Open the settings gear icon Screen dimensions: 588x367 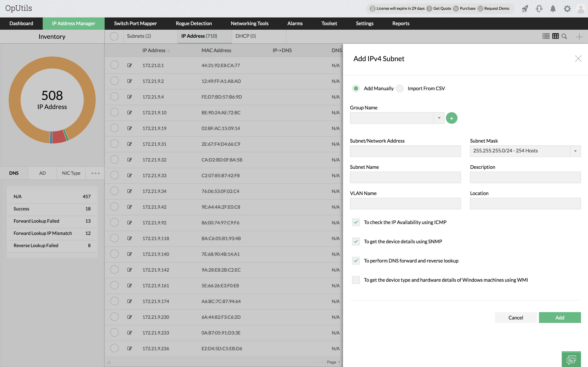pyautogui.click(x=567, y=9)
